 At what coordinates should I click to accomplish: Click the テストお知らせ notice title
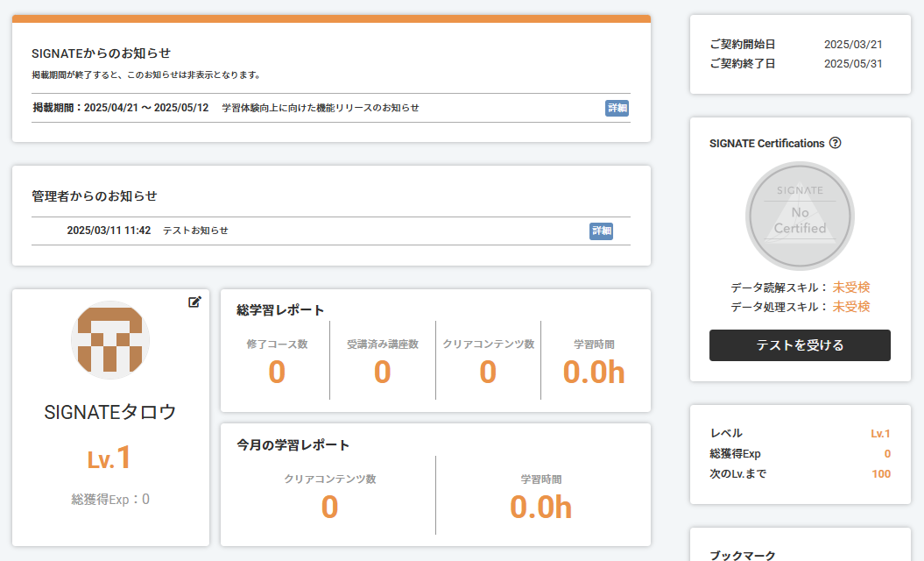195,231
